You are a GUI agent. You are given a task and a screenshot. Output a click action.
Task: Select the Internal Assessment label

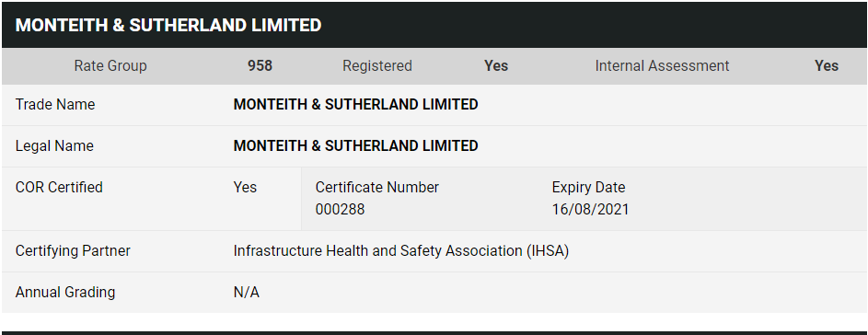point(662,66)
